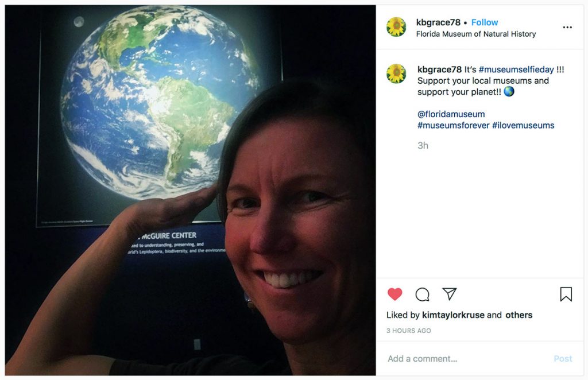Open kbgrace78 username in post header
Image resolution: width=588 pixels, height=380 pixels.
(438, 22)
